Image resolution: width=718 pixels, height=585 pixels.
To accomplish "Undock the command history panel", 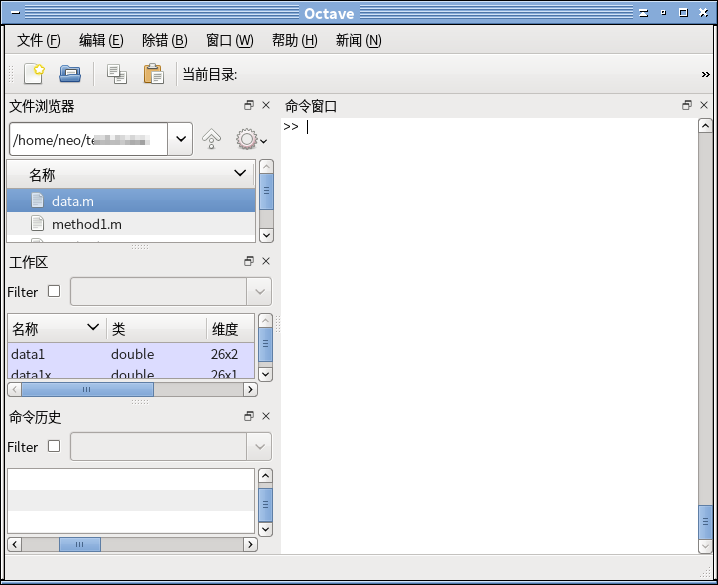I will (x=248, y=416).
